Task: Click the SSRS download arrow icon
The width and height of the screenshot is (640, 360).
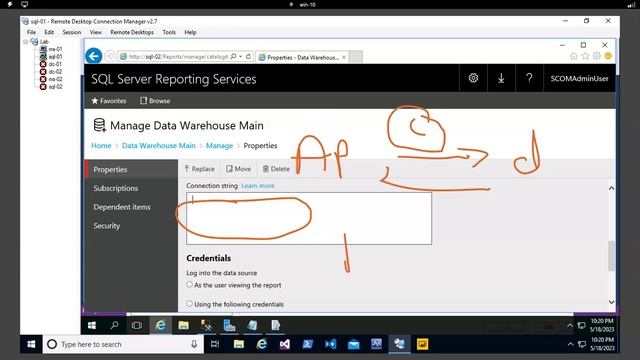Action: (501, 78)
